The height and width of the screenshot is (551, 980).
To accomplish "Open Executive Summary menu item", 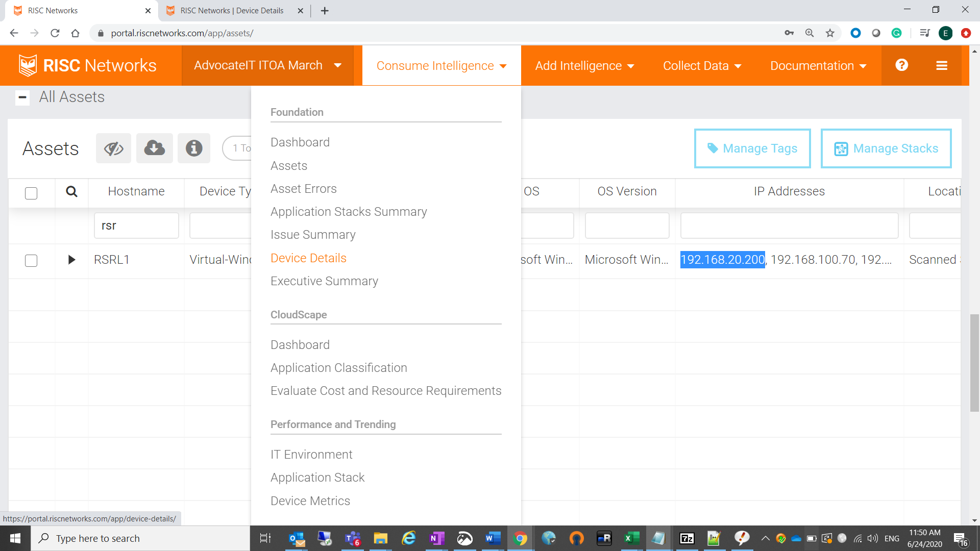I will (324, 281).
